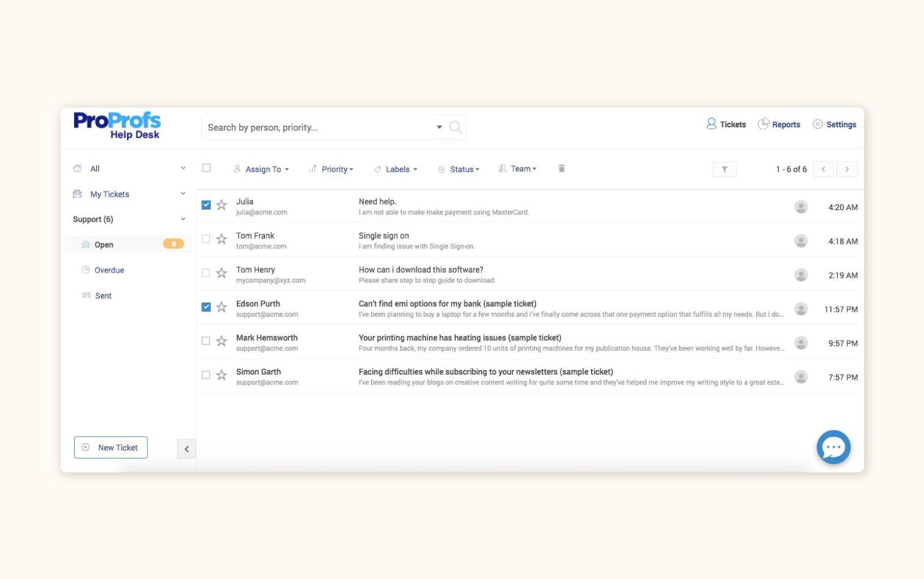Click the '1 - 6 of 6' page count
The height and width of the screenshot is (579, 924).
coord(791,169)
